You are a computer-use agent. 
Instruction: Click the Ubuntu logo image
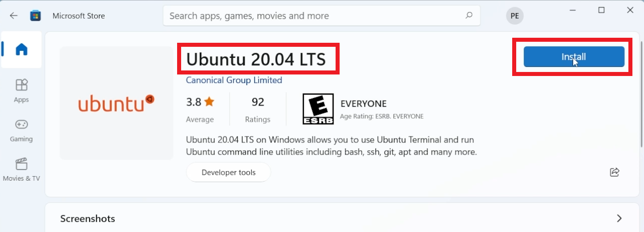point(116,103)
